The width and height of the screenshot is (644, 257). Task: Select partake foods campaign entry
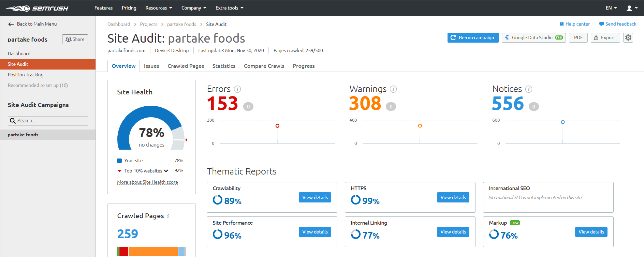point(48,135)
